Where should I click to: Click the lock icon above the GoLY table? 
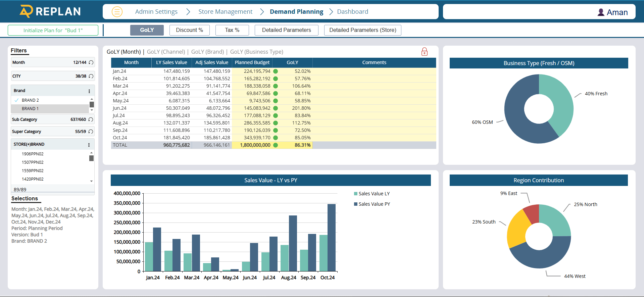424,52
